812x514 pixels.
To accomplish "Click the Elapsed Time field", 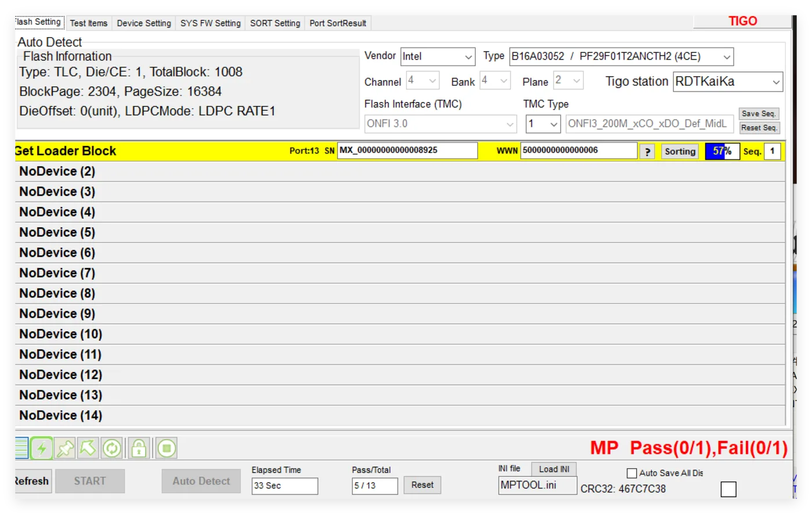I will pos(285,486).
